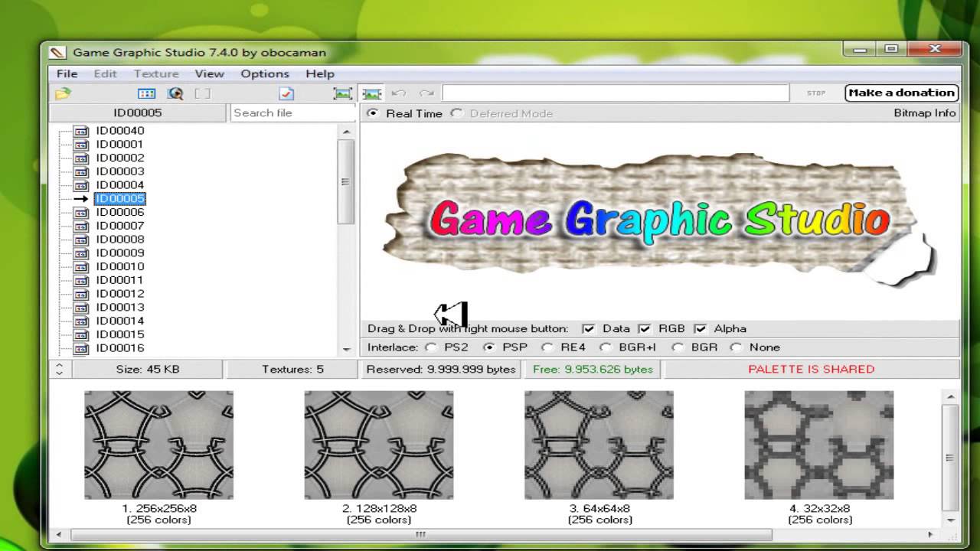This screenshot has width=980, height=551.
Task: Select BGR+I interlace option
Action: [x=606, y=347]
